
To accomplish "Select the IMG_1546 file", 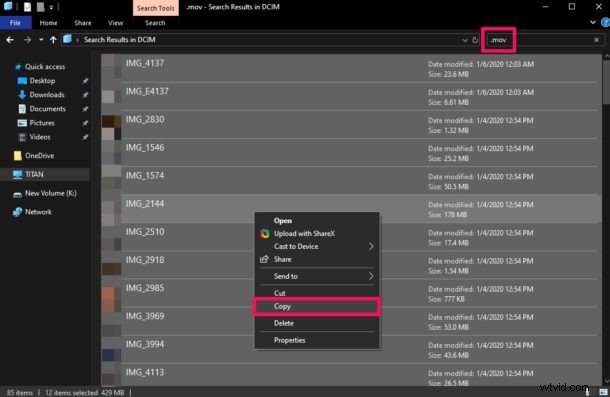I will (x=349, y=153).
